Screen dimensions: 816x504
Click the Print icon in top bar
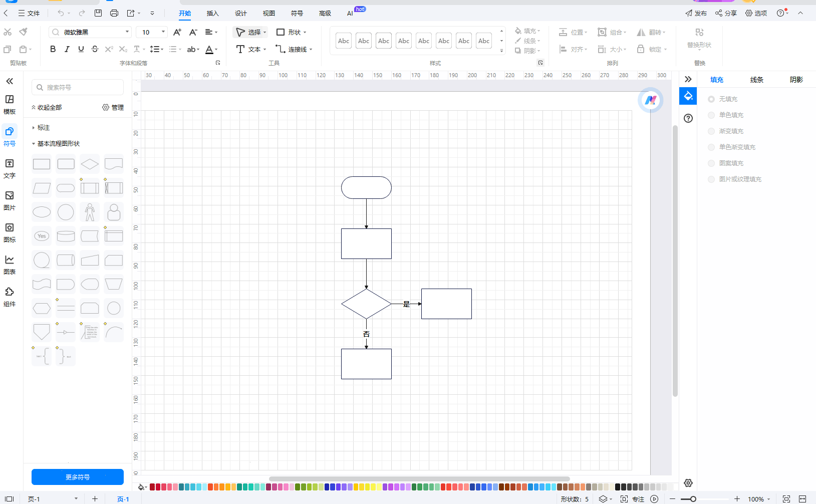tap(114, 13)
